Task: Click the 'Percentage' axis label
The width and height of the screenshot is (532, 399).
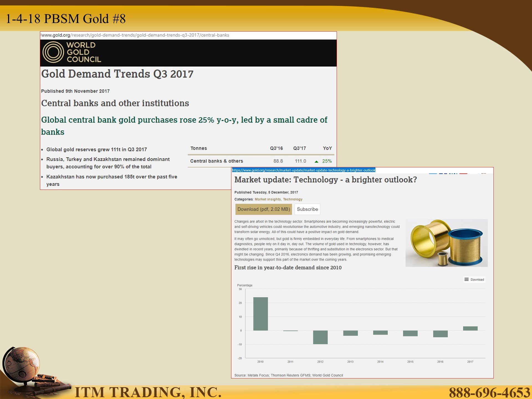Action: pos(245,285)
